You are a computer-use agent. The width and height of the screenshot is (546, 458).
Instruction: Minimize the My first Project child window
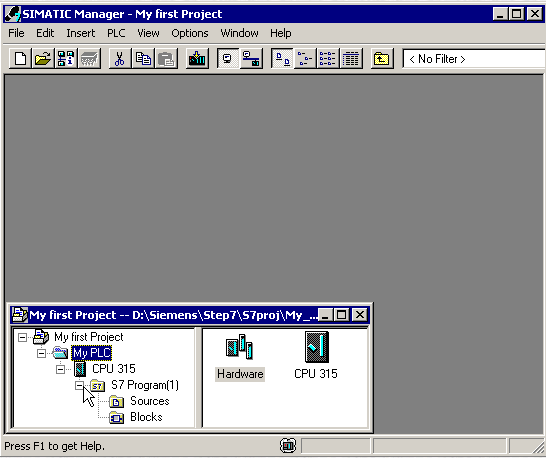325,315
